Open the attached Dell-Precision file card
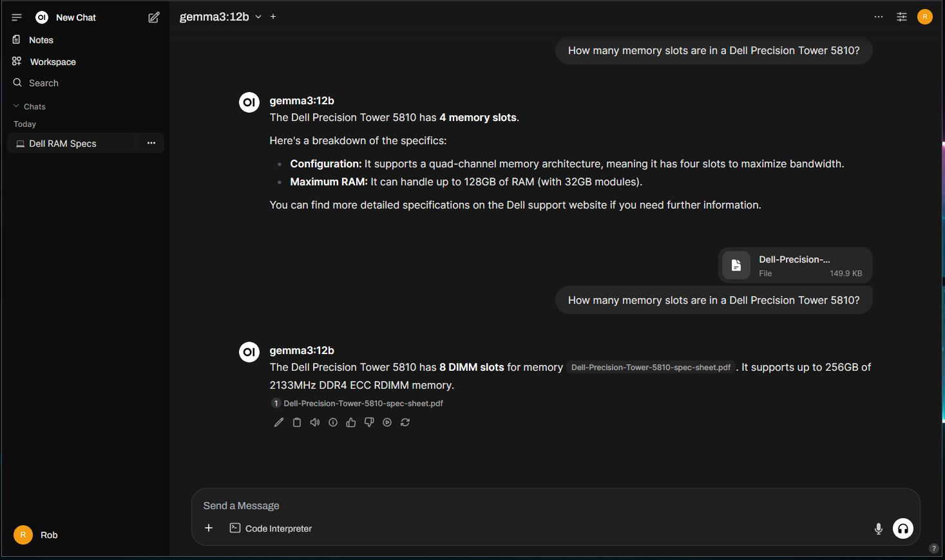Screen dimensions: 945x560 click(796, 265)
